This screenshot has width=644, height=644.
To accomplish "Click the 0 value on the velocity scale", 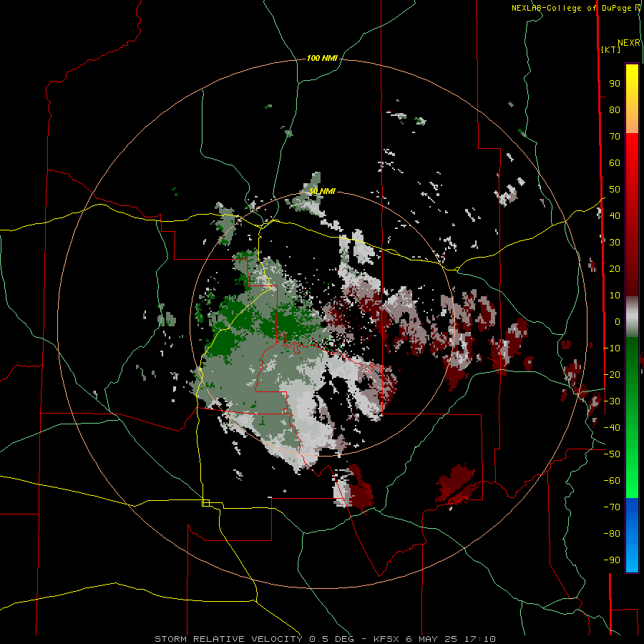I will coord(618,321).
